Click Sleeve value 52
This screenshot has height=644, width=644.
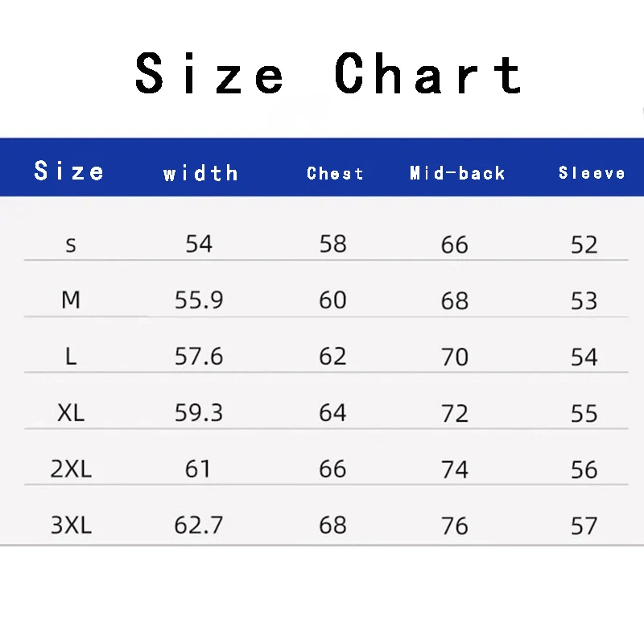(584, 245)
